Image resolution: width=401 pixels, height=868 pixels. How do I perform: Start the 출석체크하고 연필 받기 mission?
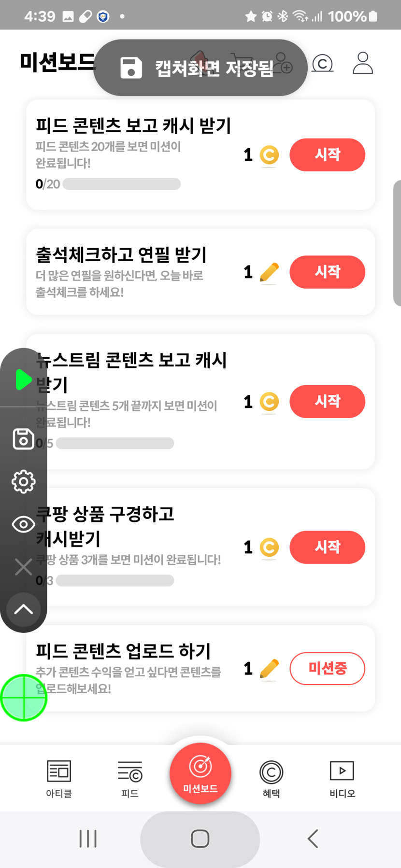(327, 272)
